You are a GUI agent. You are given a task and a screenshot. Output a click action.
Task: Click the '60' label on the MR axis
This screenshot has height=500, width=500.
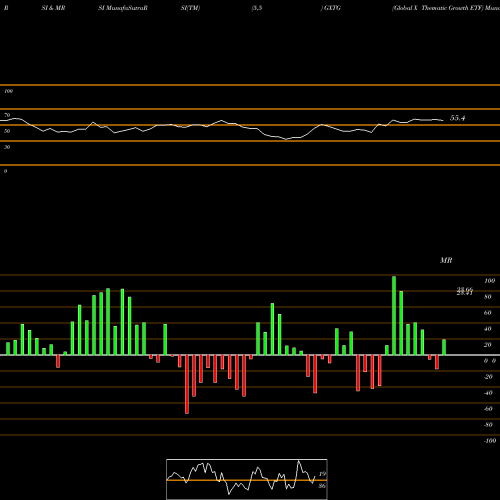[488, 313]
